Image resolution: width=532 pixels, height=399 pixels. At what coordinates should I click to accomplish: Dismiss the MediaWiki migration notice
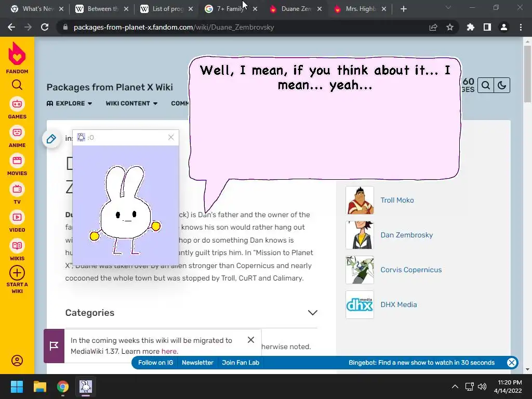point(251,340)
